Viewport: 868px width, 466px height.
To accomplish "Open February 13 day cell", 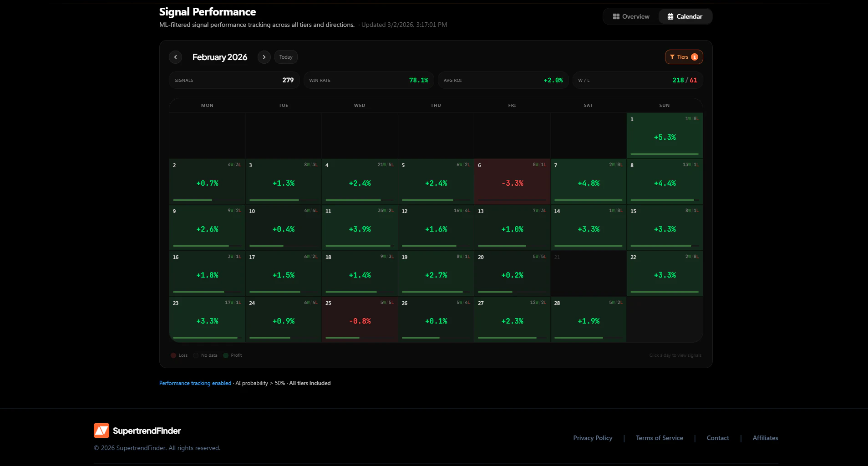I will click(512, 228).
